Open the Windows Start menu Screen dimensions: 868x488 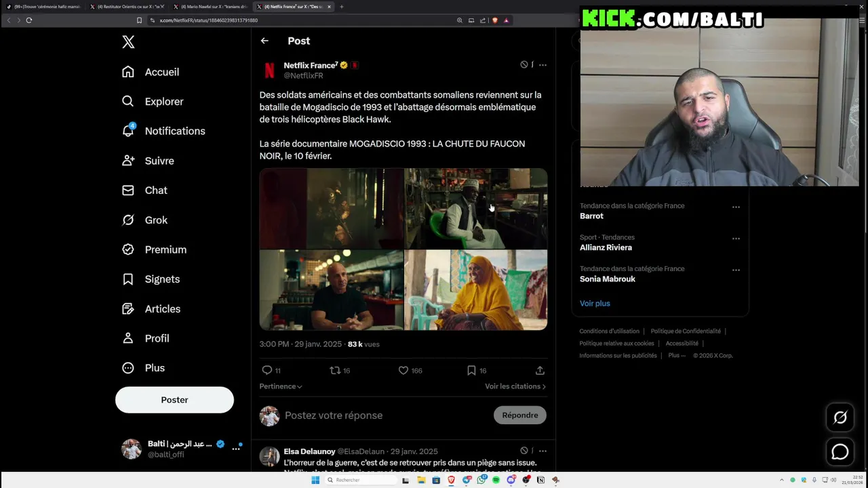pos(315,480)
